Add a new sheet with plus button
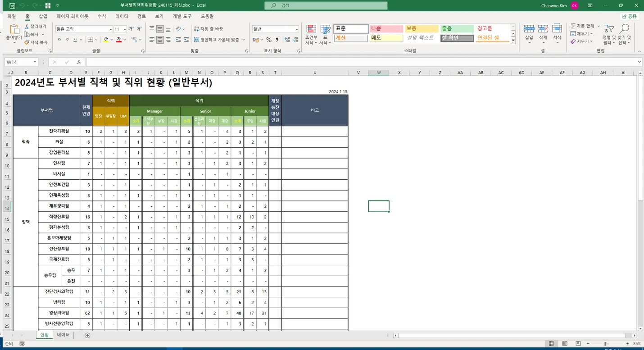The image size is (644, 350). [x=87, y=335]
